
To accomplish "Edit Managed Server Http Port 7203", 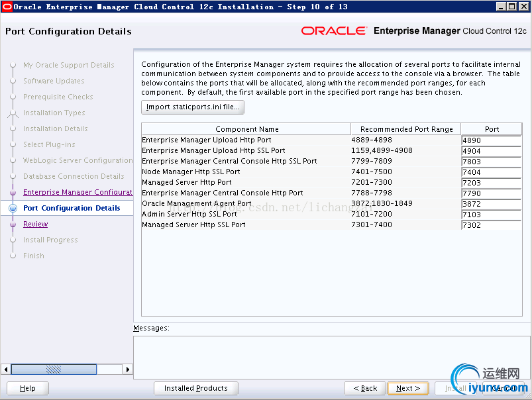I will click(492, 183).
